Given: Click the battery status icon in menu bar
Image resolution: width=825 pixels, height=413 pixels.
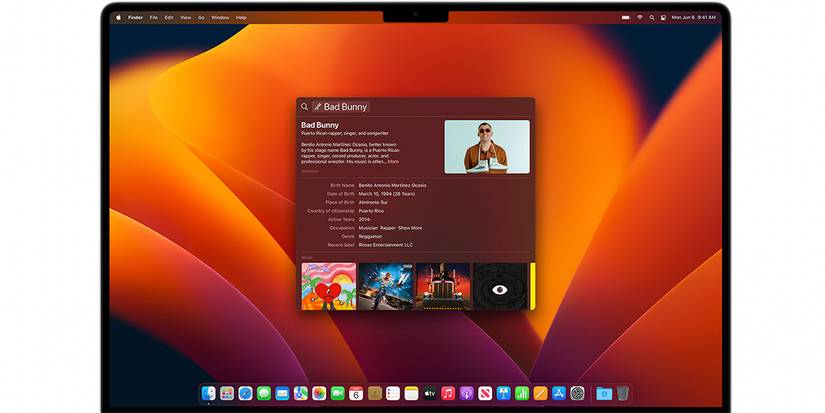Looking at the screenshot, I should tap(626, 17).
